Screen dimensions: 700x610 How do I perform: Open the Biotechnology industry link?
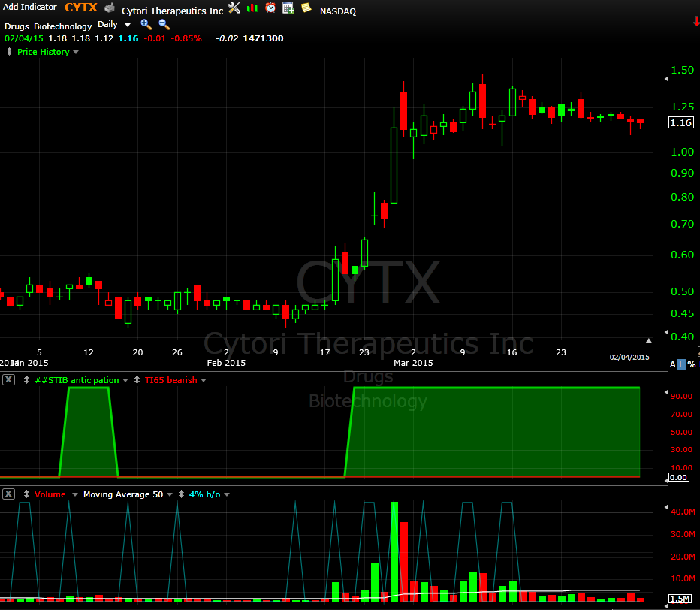(63, 26)
